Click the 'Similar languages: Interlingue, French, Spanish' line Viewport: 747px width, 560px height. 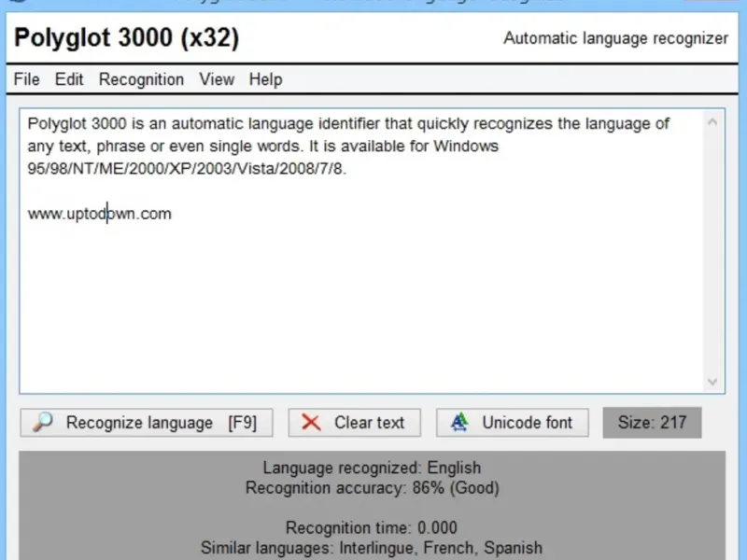click(x=372, y=548)
